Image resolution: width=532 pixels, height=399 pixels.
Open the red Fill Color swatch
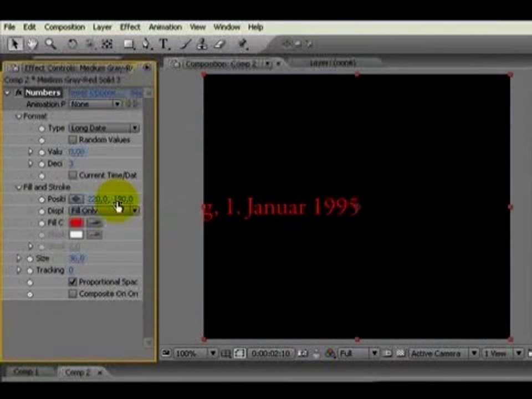tap(76, 223)
